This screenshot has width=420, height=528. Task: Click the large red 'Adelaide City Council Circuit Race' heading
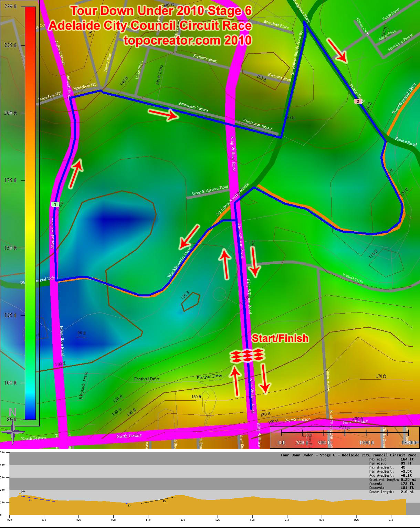coord(150,25)
